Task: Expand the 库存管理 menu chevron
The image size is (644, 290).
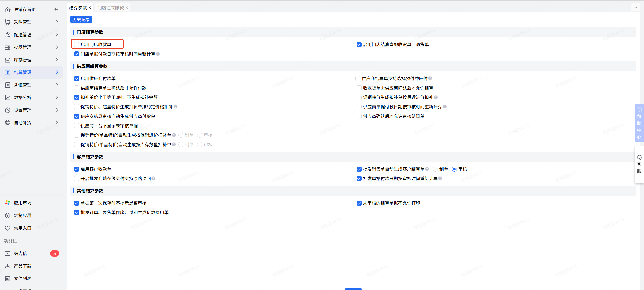Action: (x=57, y=60)
